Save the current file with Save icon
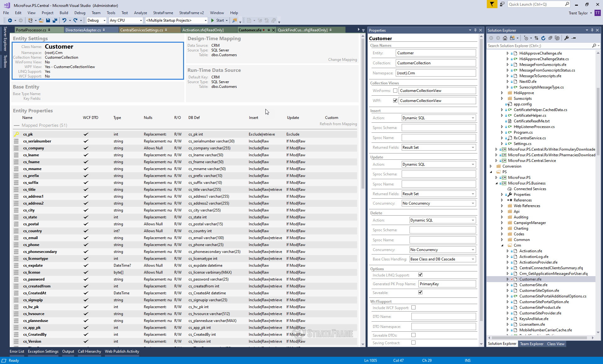 coord(48,20)
